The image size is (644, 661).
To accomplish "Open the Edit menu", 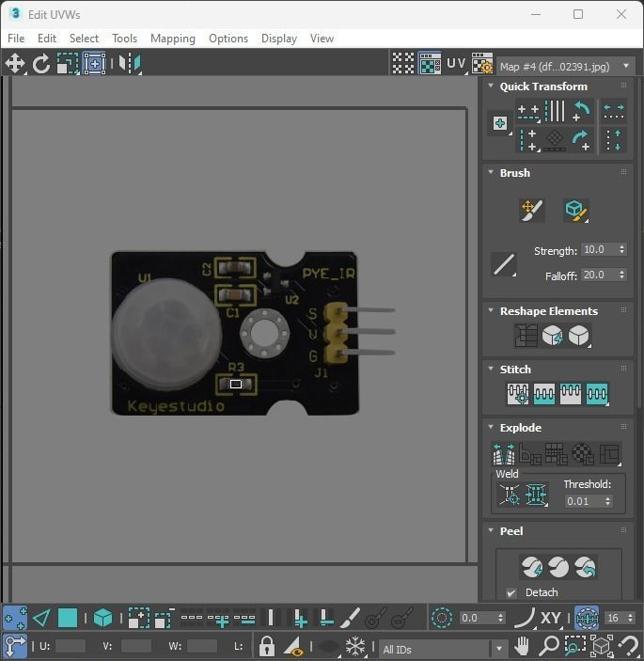I will 47,39.
